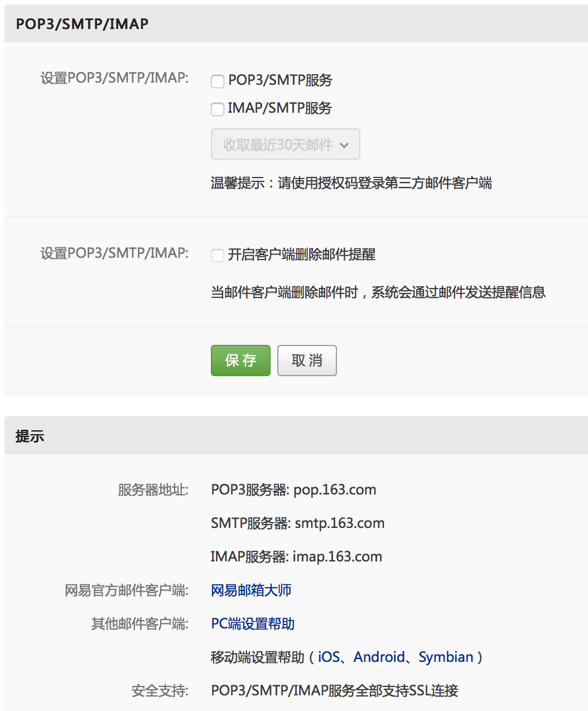Click the 服务器地址 label

pos(153,490)
